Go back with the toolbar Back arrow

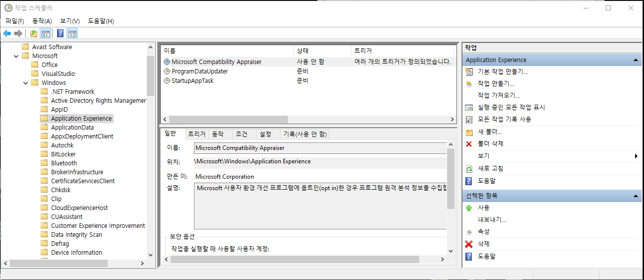coord(7,34)
